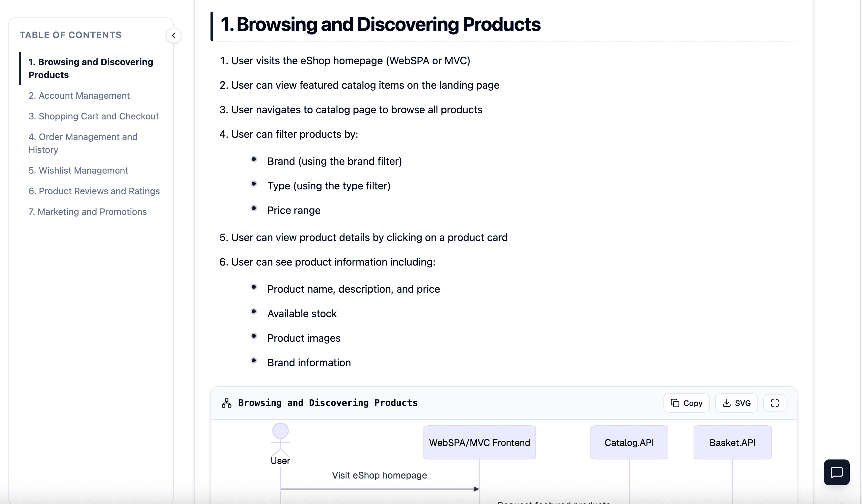The height and width of the screenshot is (504, 862).
Task: Open the Account Management section
Action: pyautogui.click(x=79, y=96)
